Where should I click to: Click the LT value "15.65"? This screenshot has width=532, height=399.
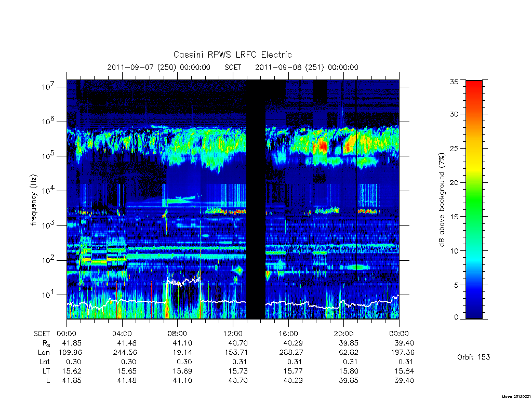127,371
